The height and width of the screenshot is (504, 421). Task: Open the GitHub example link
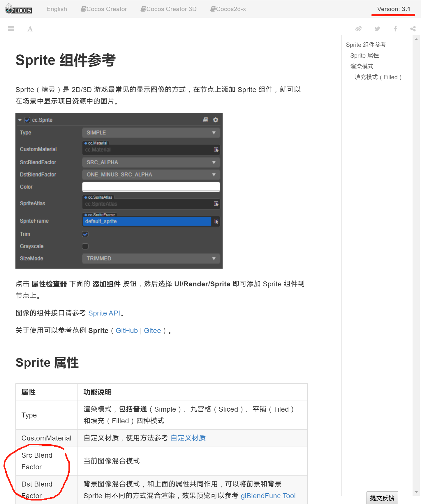tap(127, 331)
